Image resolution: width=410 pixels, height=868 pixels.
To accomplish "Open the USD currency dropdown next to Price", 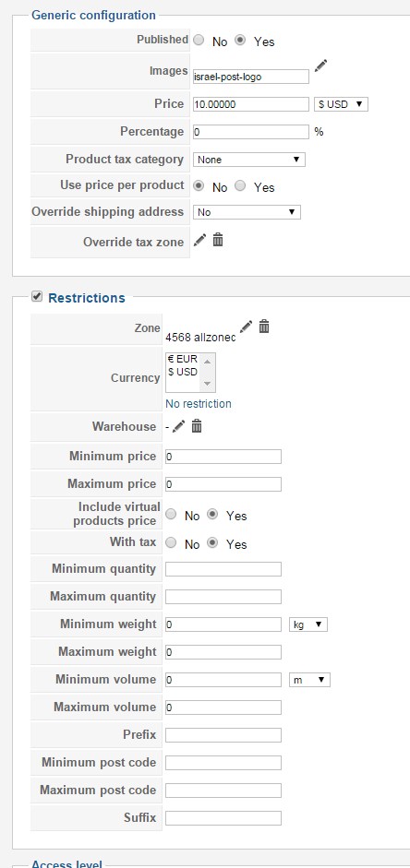I will click(341, 104).
